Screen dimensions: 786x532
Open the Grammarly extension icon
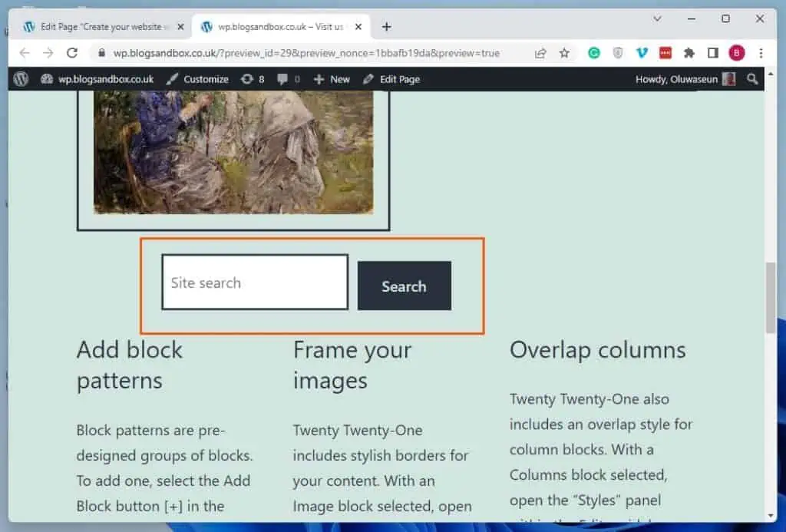click(594, 53)
